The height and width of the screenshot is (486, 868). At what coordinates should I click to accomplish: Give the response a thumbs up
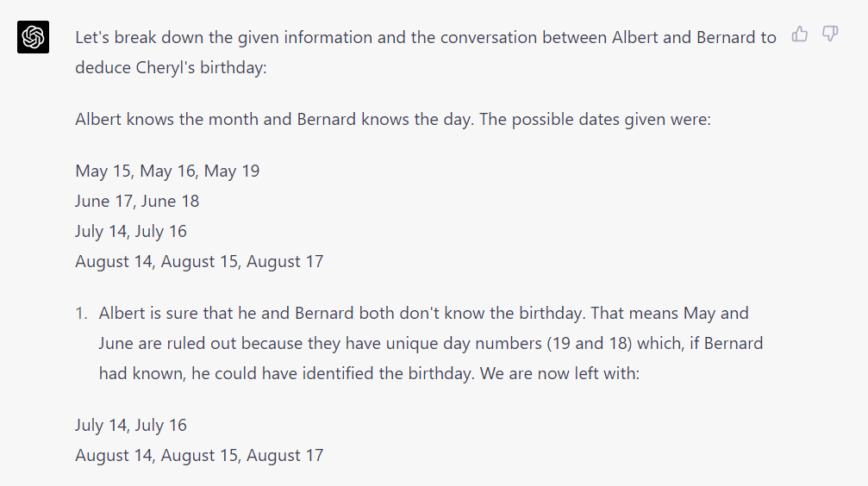800,34
